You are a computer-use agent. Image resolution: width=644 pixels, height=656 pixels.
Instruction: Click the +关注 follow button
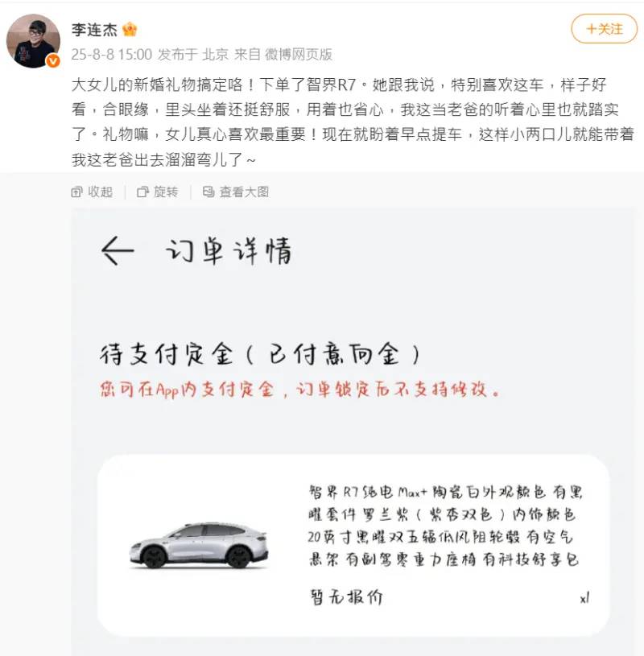tap(604, 29)
